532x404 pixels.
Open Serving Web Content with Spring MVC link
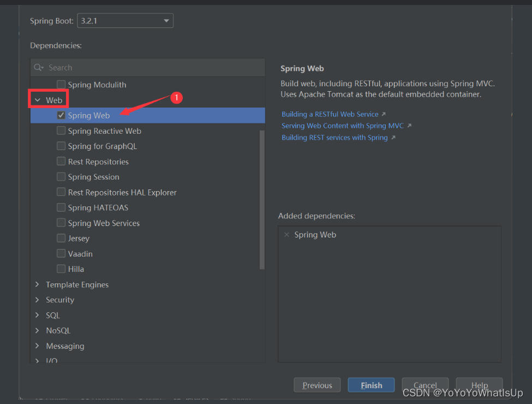pos(343,126)
